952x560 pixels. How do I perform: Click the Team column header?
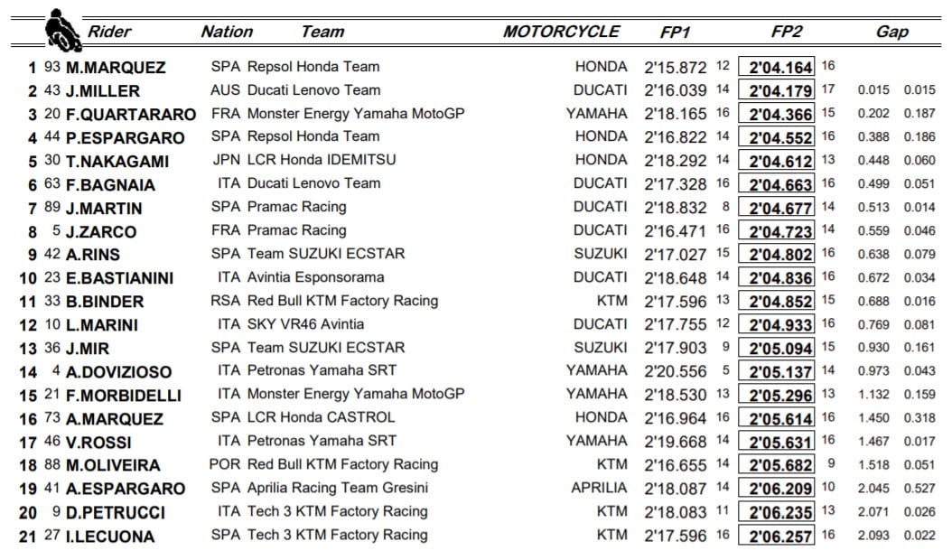click(x=322, y=32)
